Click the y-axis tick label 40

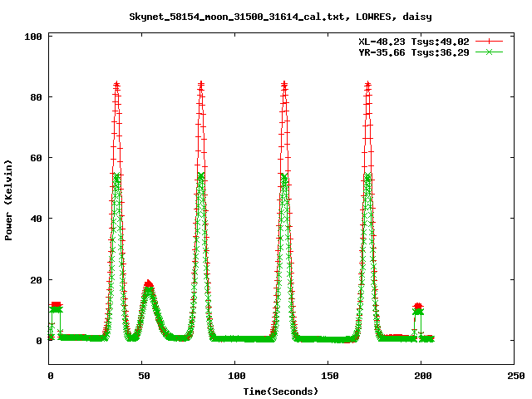tap(37, 219)
